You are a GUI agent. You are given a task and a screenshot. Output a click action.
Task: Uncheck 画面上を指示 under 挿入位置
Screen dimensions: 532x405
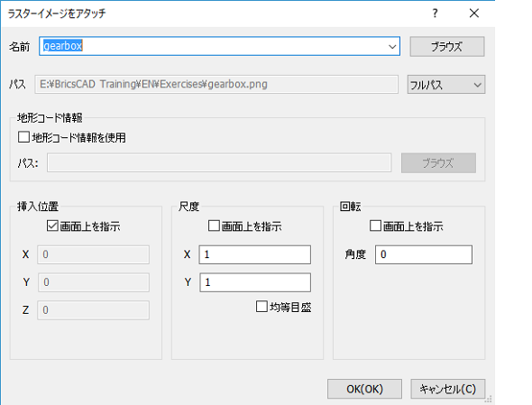coord(52,226)
